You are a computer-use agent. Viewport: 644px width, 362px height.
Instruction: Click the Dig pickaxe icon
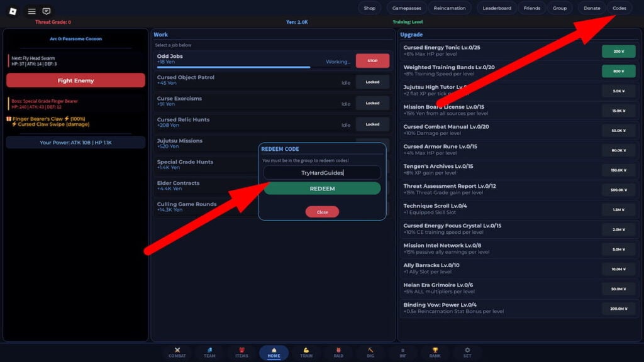point(370,353)
